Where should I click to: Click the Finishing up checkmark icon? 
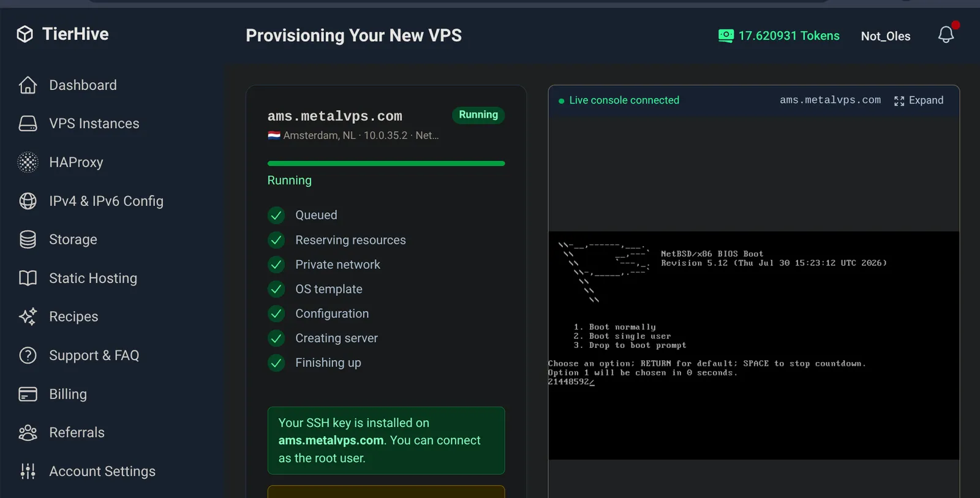tap(276, 363)
